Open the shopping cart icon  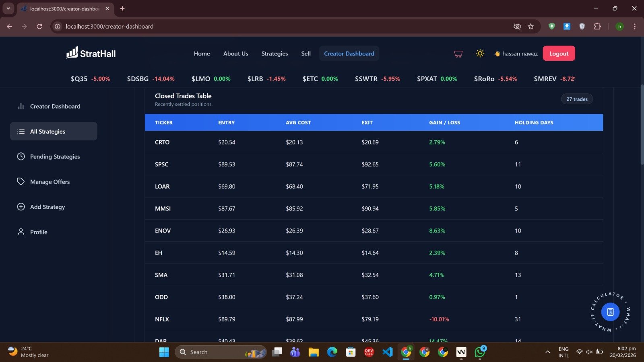coord(458,54)
